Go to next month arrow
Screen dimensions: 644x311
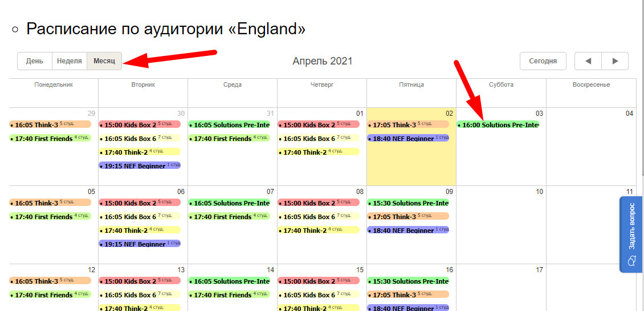(615, 61)
